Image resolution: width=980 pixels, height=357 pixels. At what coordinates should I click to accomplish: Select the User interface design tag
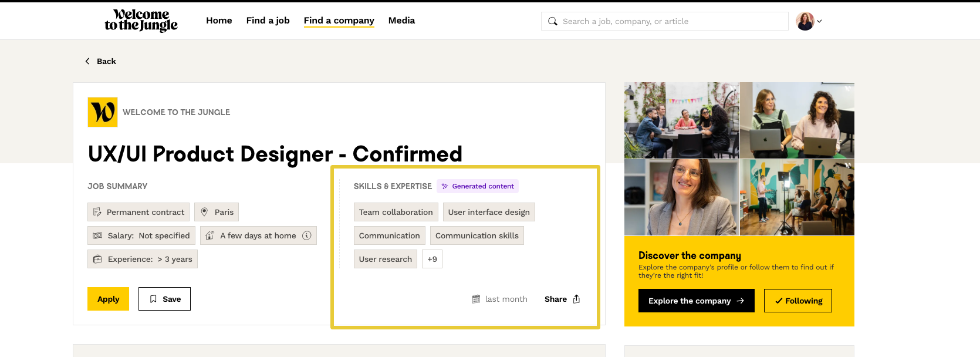point(488,212)
